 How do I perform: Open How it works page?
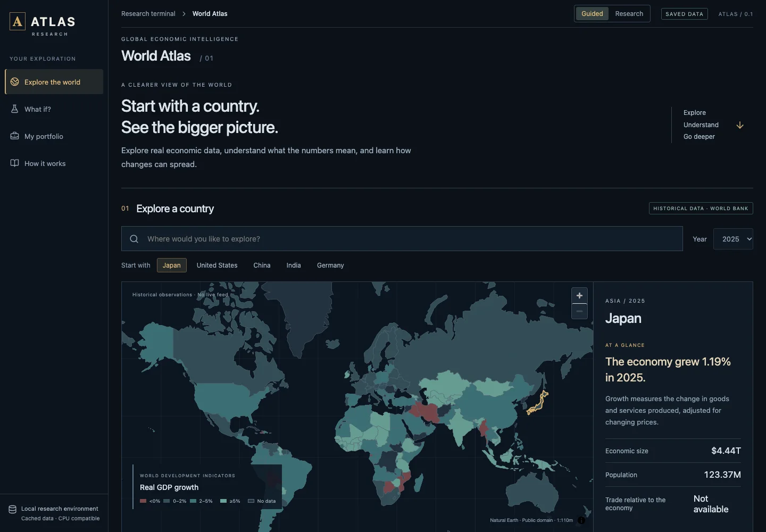pyautogui.click(x=54, y=163)
